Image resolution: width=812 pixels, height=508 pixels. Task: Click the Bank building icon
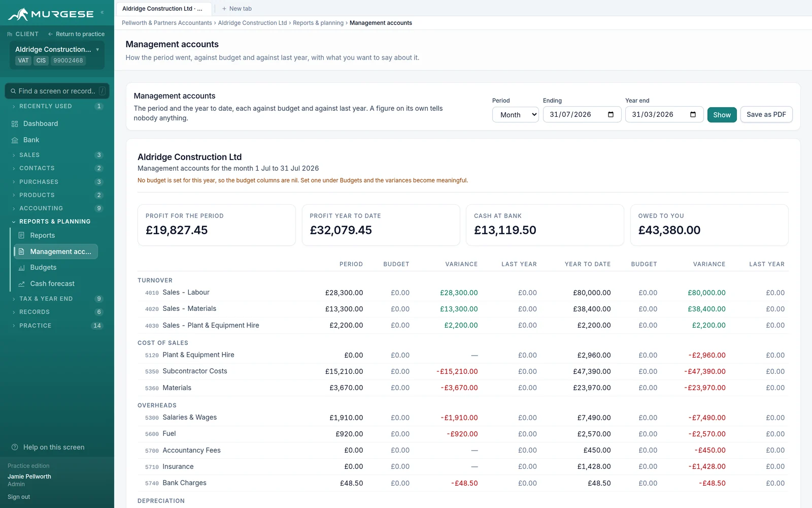point(15,140)
